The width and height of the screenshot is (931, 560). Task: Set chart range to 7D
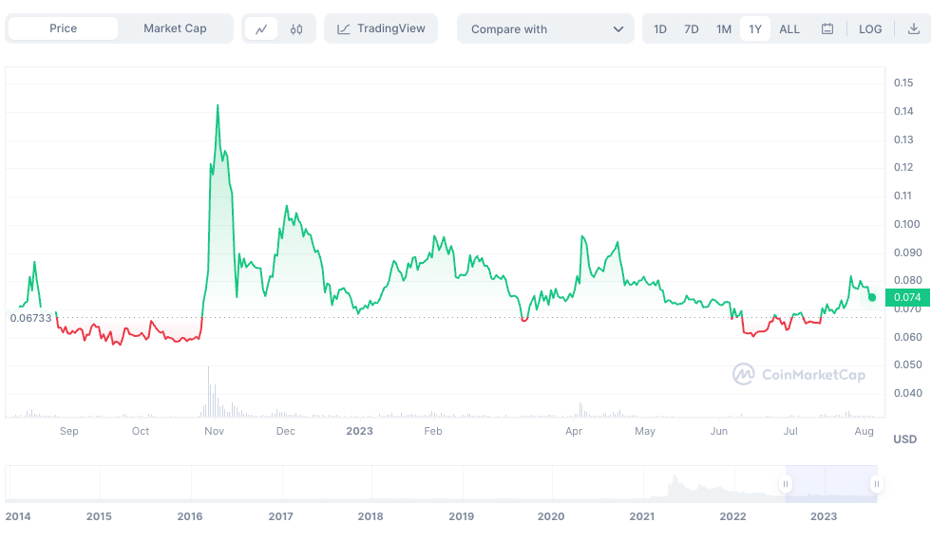tap(692, 29)
